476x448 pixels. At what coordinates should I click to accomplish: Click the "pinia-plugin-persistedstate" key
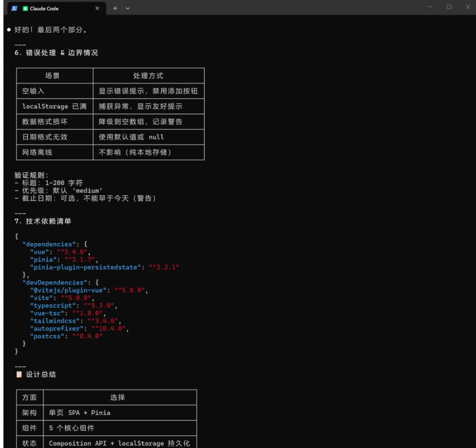point(85,267)
